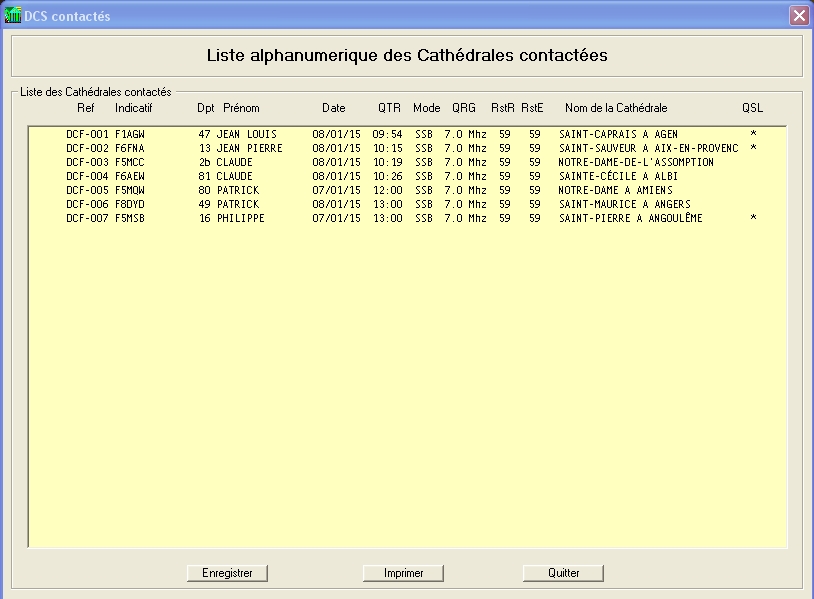
Task: Click PATRICK in the F8DYD row
Action: coord(238,204)
